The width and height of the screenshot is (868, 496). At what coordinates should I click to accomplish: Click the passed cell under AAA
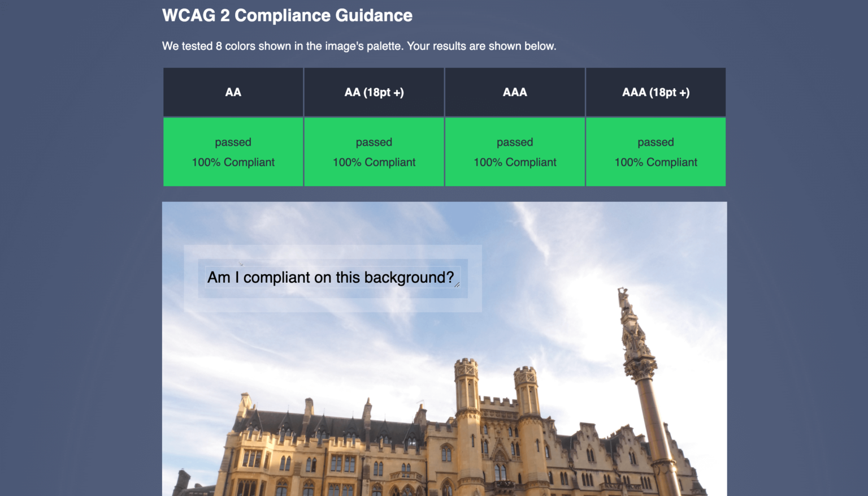coord(514,142)
